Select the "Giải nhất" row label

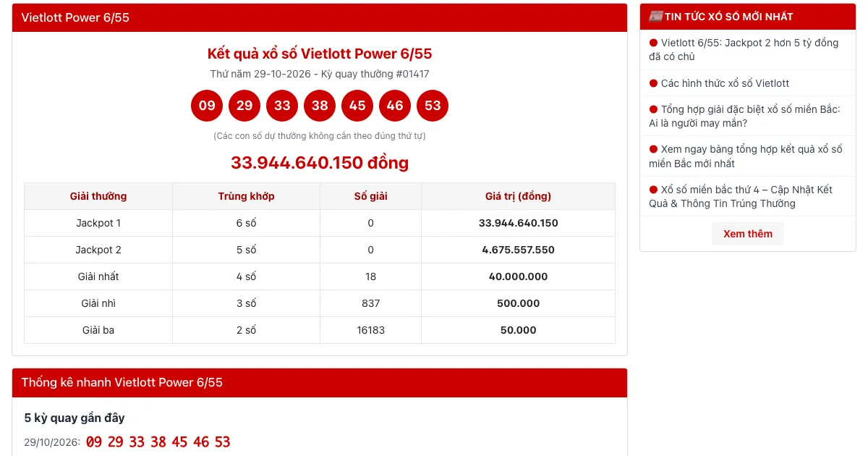pyautogui.click(x=98, y=276)
